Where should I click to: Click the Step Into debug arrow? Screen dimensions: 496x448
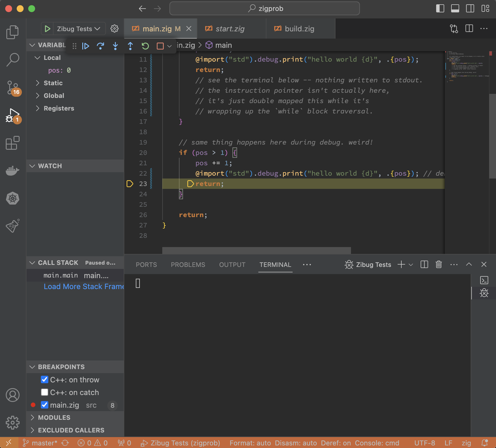[x=115, y=46]
